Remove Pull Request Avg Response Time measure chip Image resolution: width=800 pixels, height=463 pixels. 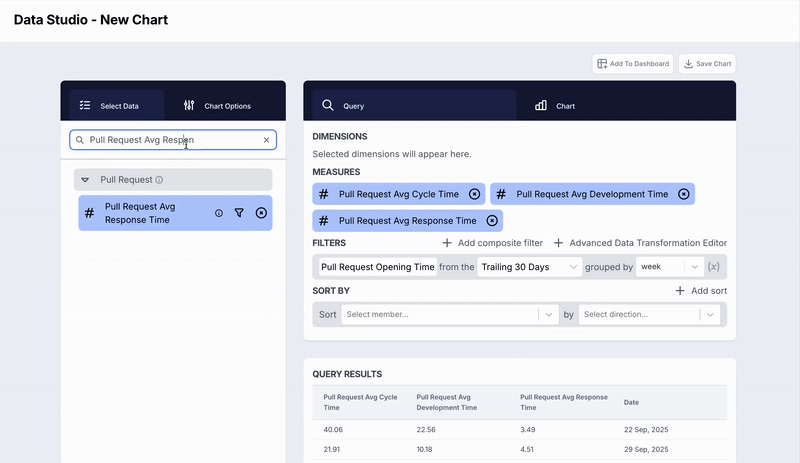pos(492,221)
